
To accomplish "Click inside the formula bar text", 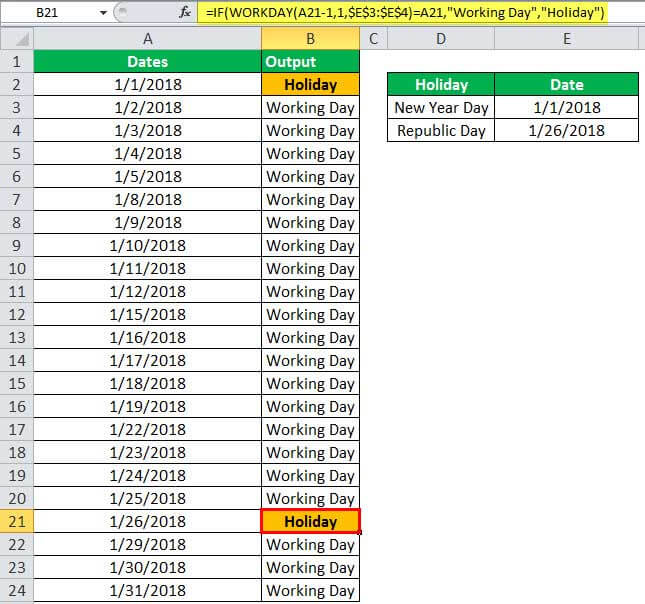I will tap(405, 12).
